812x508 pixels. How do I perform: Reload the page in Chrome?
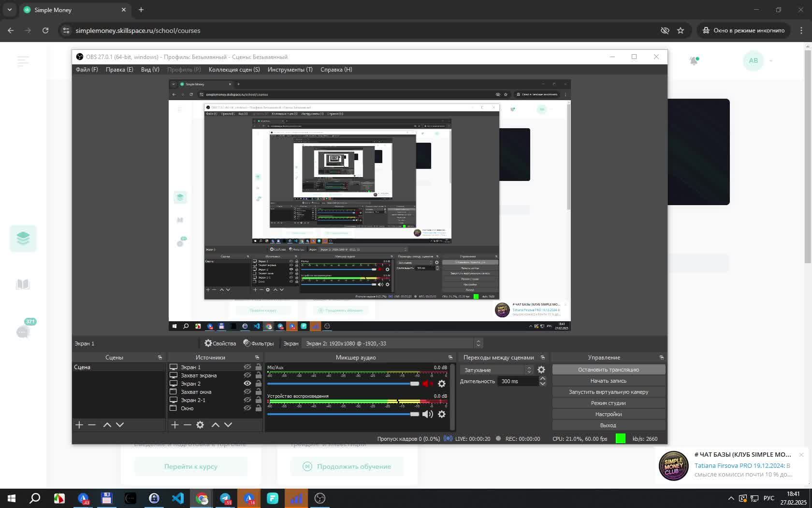tap(45, 30)
